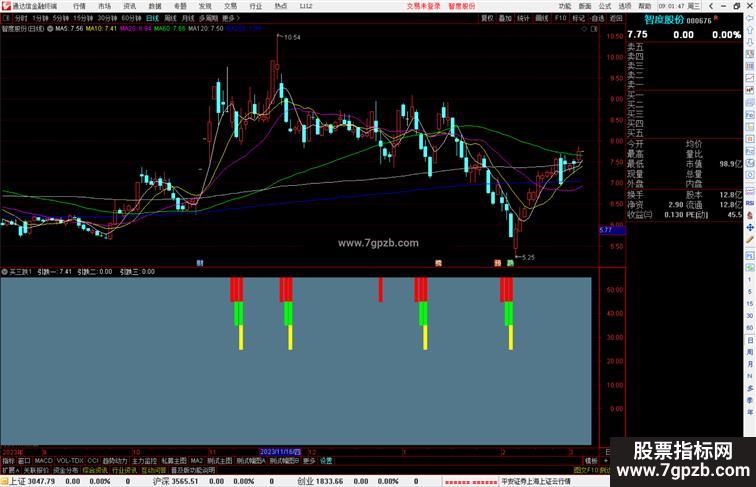756x487 pixels.
Task: Click the 智度股份 red title link
Action: click(x=461, y=6)
